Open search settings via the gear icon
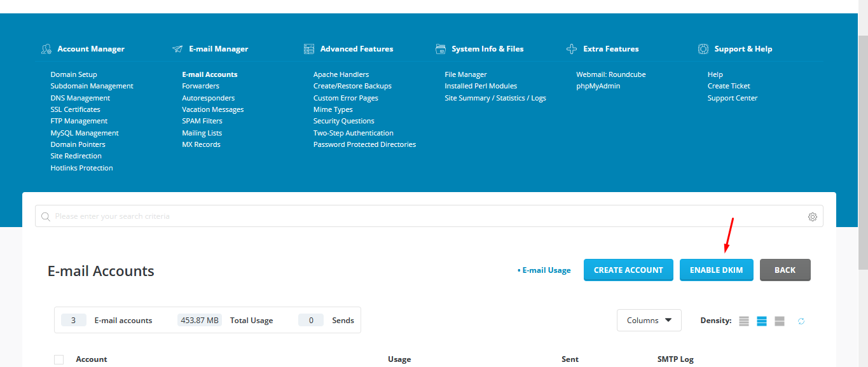868x367 pixels. [812, 216]
